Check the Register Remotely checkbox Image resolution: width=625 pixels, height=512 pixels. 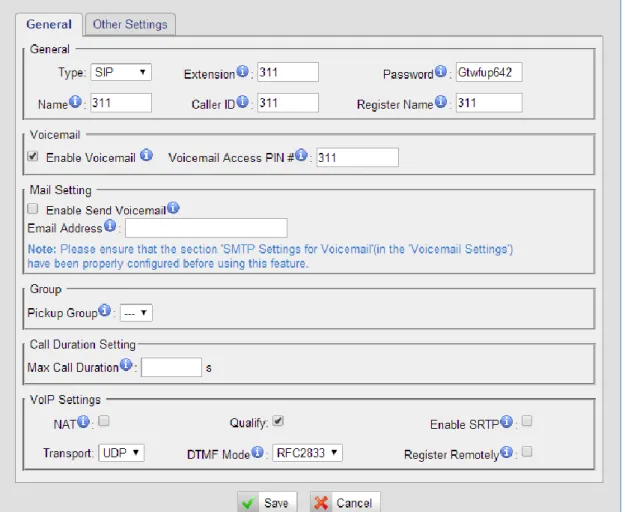tap(527, 451)
